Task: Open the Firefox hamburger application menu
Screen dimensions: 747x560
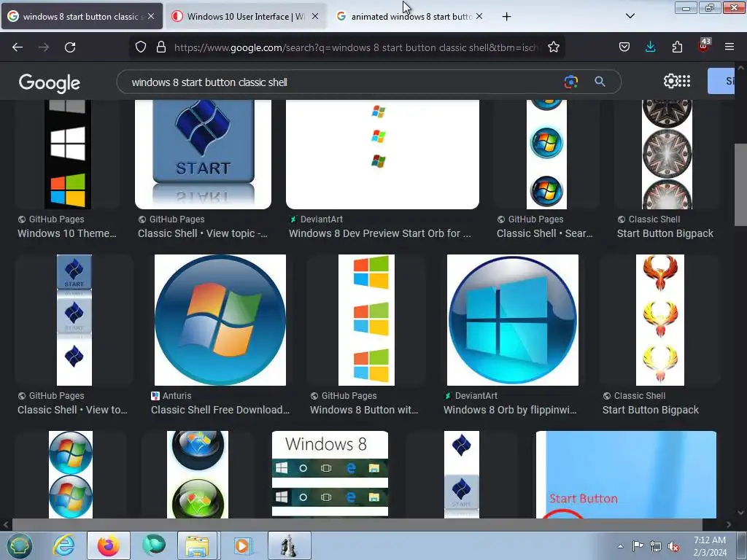Action: tap(729, 47)
